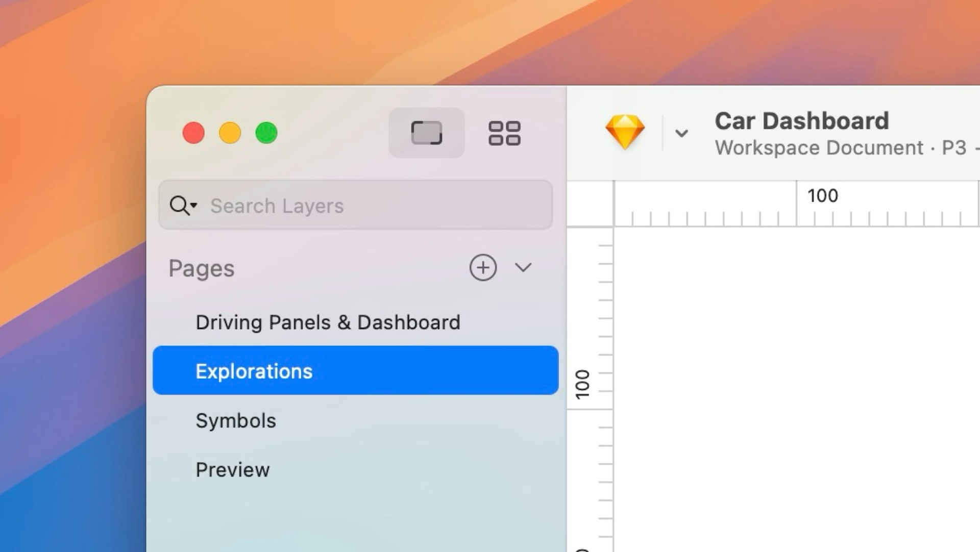Select the Explorations page

254,371
